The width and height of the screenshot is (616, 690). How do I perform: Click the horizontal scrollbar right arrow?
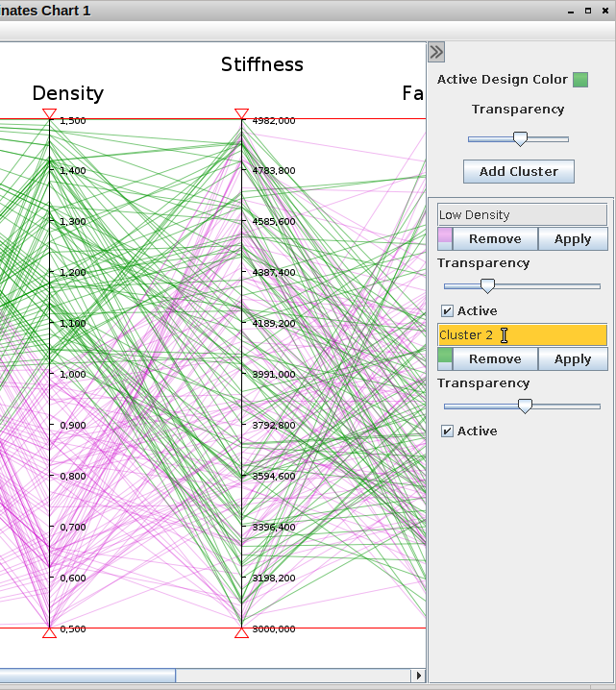click(x=418, y=675)
